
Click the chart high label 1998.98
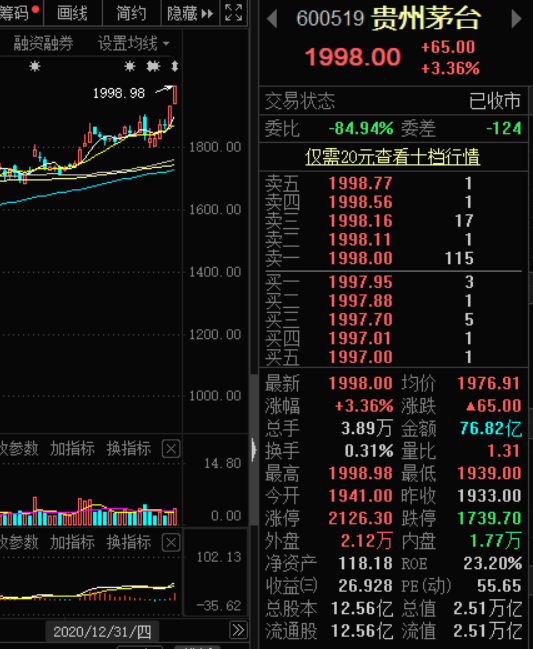tap(119, 94)
